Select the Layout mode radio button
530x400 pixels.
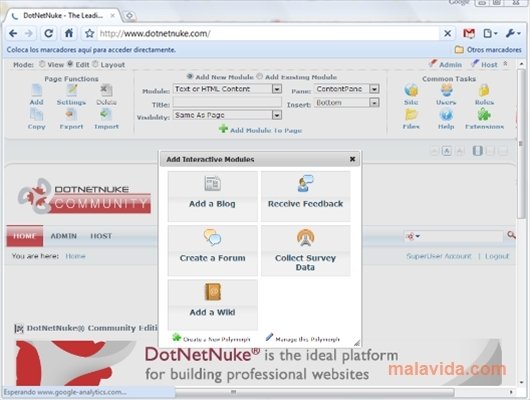[x=95, y=64]
